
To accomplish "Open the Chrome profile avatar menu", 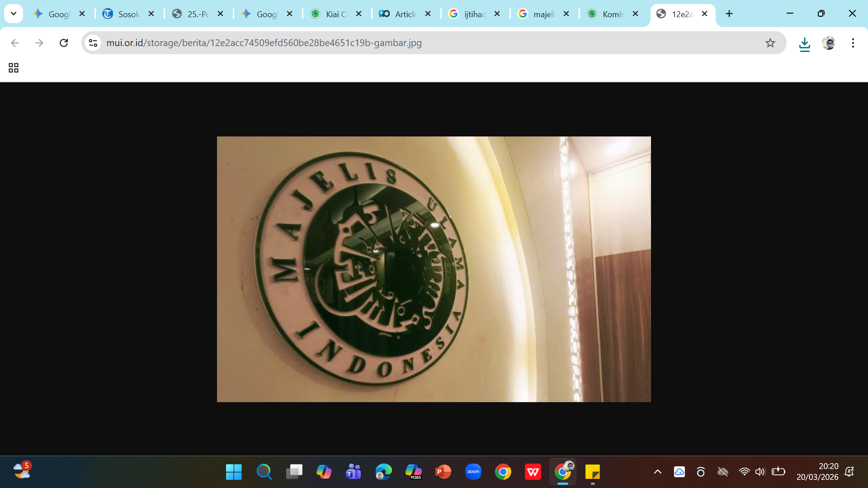I will (829, 43).
